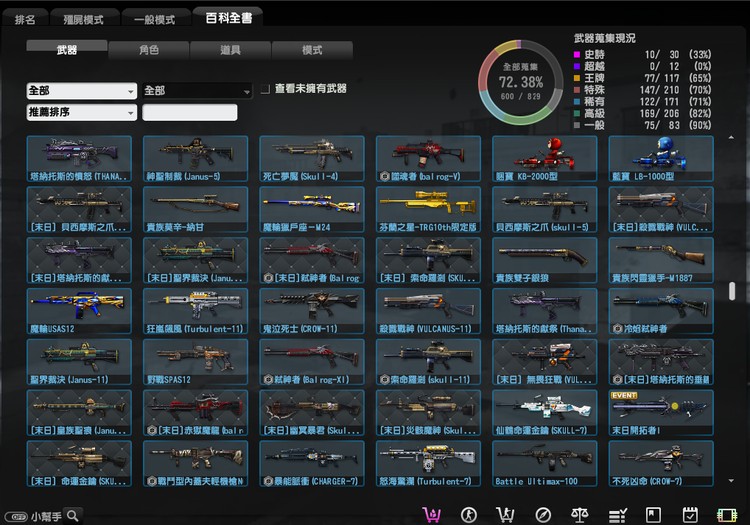Open the dark 全部 dropdown
Screen dimensions: 750x525
click(x=197, y=90)
